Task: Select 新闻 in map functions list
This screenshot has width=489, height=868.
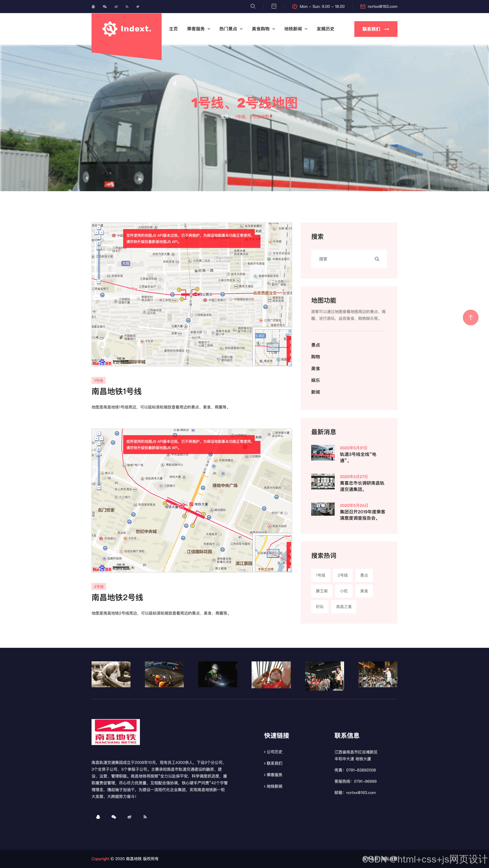Action: coord(315,392)
